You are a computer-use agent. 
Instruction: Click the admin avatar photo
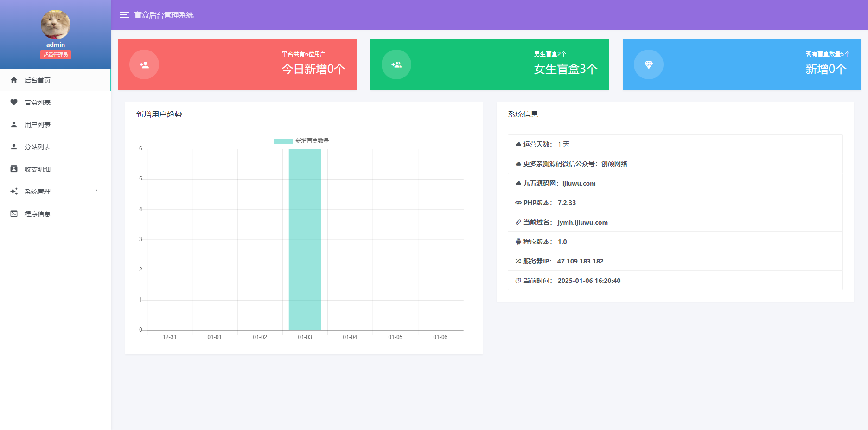point(55,25)
